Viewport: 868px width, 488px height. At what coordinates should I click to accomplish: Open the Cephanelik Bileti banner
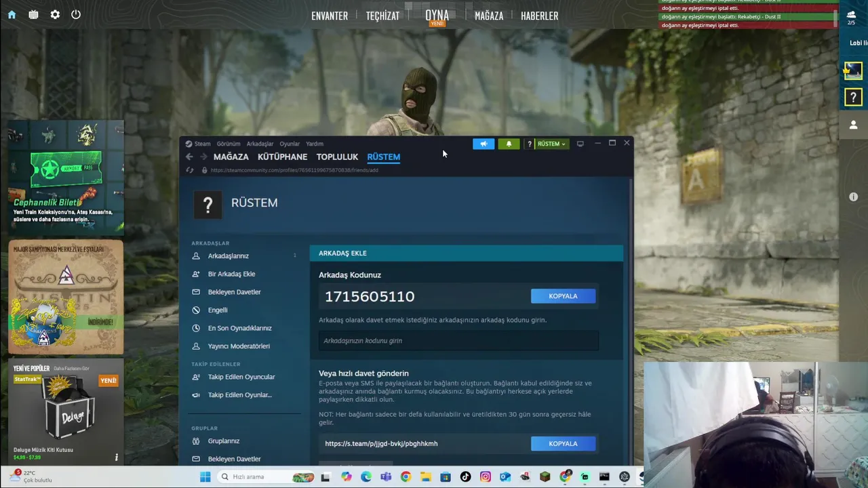66,178
